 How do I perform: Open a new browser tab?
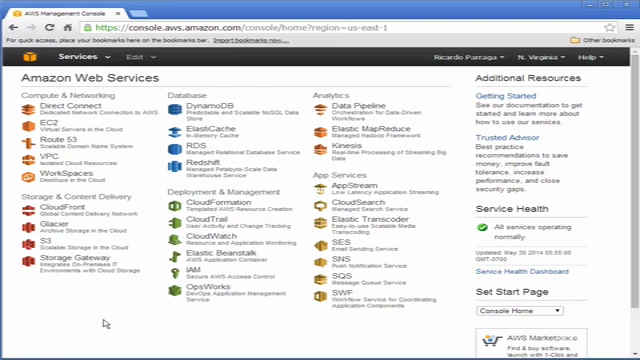pos(139,14)
